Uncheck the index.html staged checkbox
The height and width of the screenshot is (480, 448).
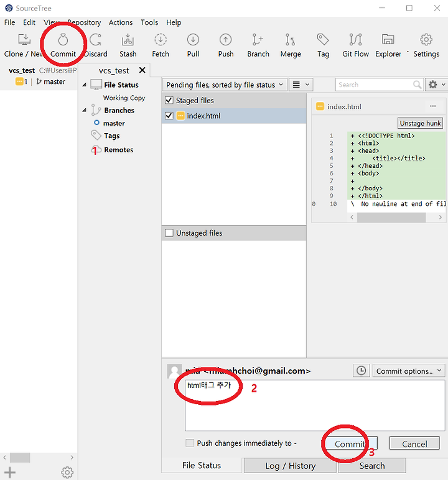pos(169,116)
